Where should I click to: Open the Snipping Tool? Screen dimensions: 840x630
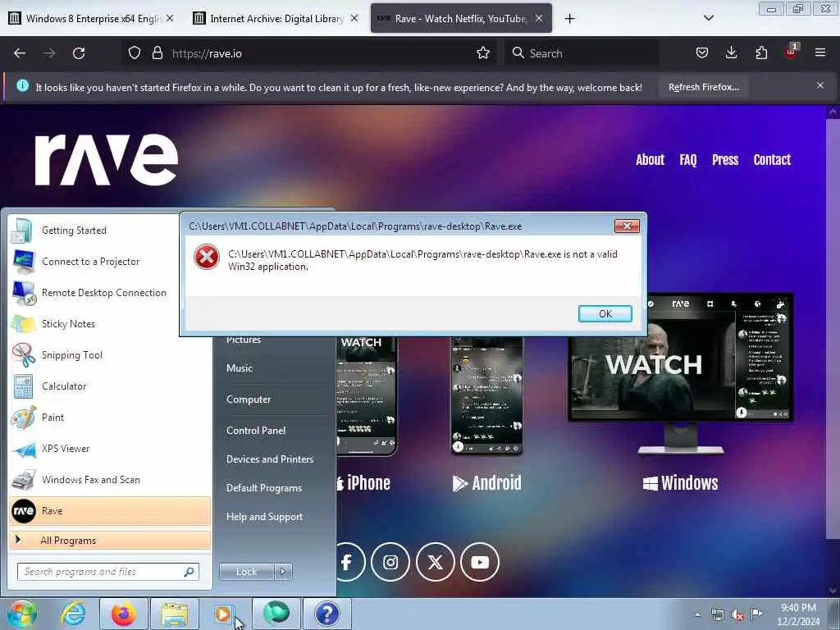pyautogui.click(x=110, y=355)
